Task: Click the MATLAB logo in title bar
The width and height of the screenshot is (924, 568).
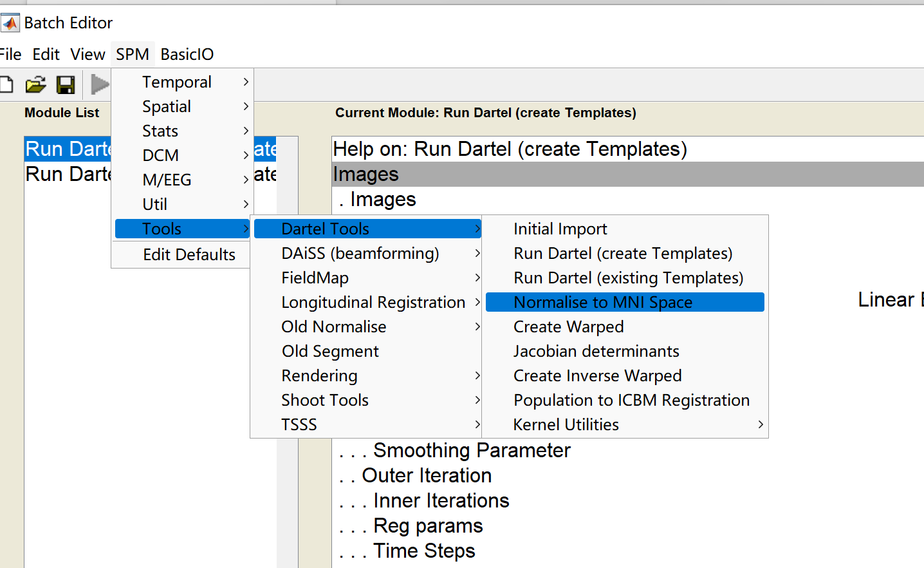Action: [10, 23]
